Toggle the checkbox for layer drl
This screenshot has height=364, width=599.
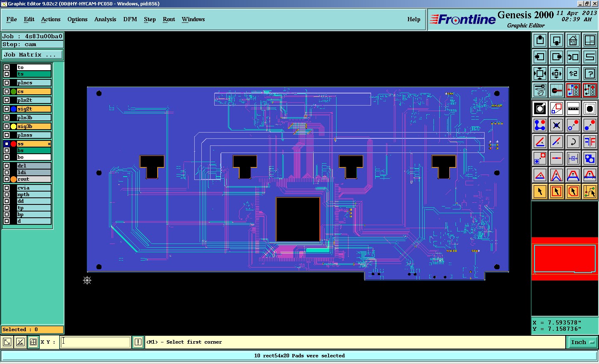7,166
